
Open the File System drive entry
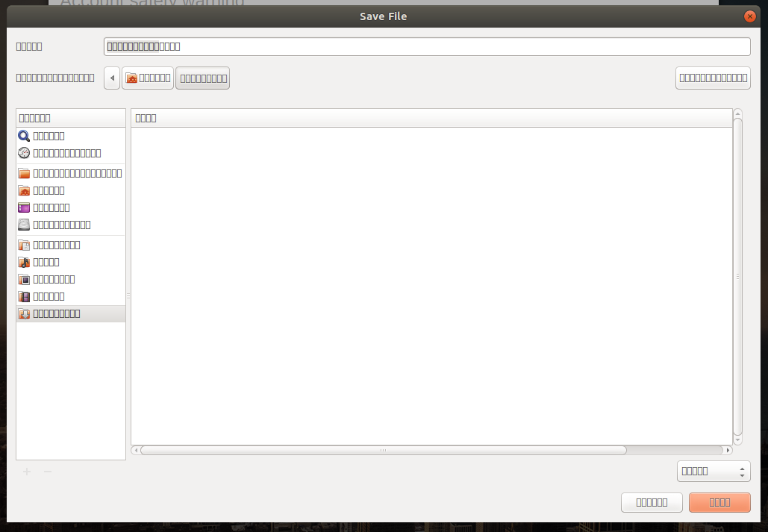click(70, 225)
